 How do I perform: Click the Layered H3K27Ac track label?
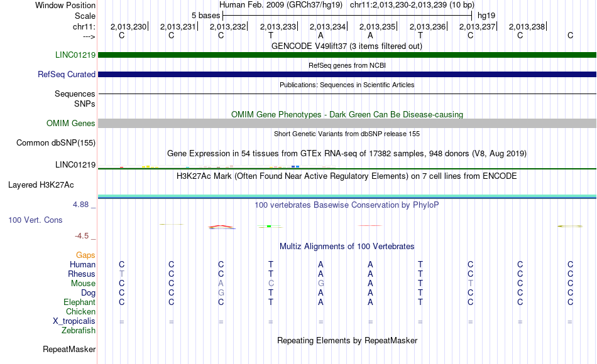click(41, 185)
